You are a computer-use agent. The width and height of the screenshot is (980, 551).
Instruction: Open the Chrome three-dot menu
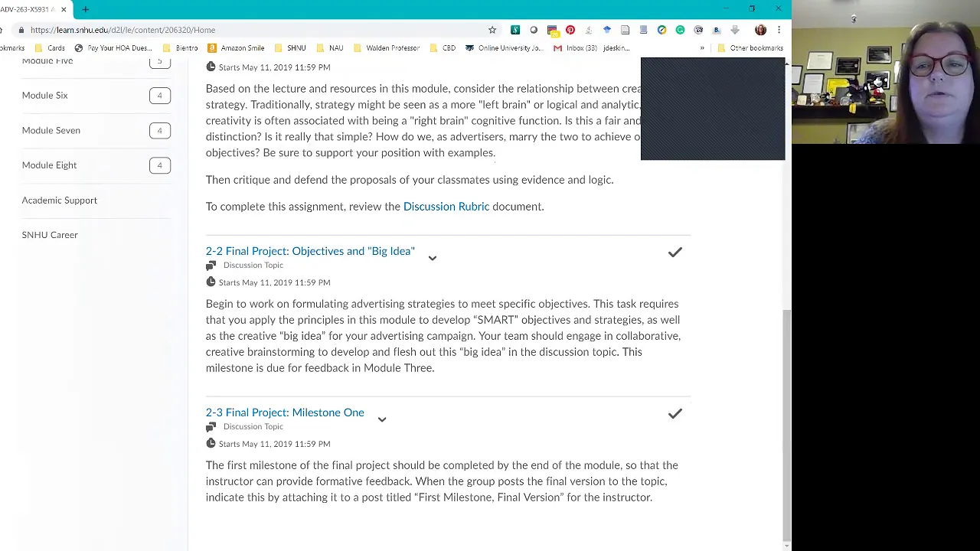779,30
